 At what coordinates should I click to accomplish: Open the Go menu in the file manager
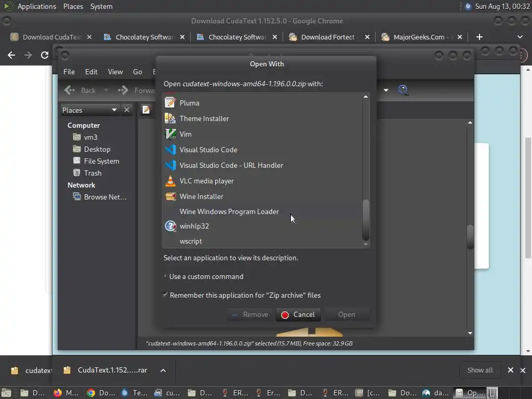(137, 72)
